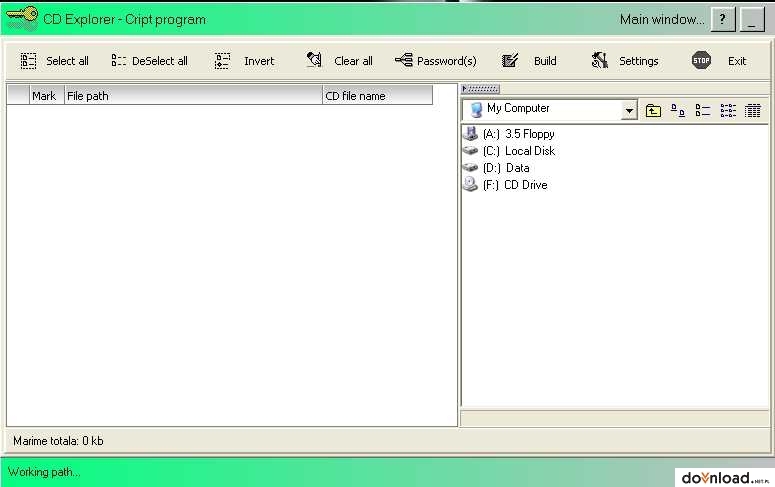Image resolution: width=775 pixels, height=487 pixels.
Task: Switch file browser to details view
Action: coord(752,110)
